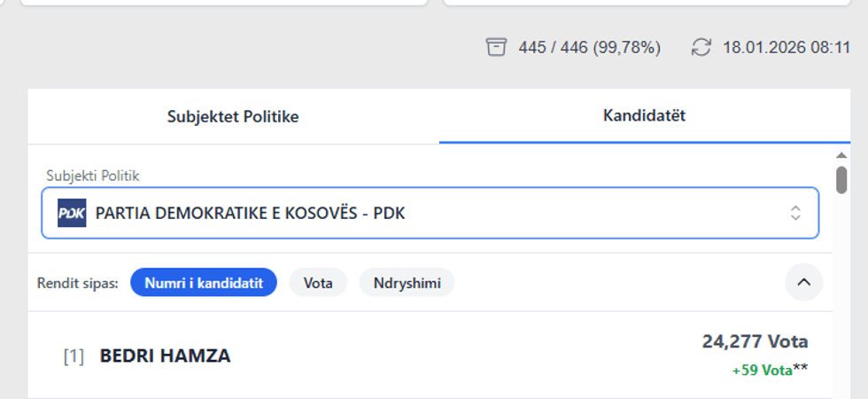Collapse the sorting section with chevron-up button
This screenshot has height=399, width=868.
tap(803, 283)
